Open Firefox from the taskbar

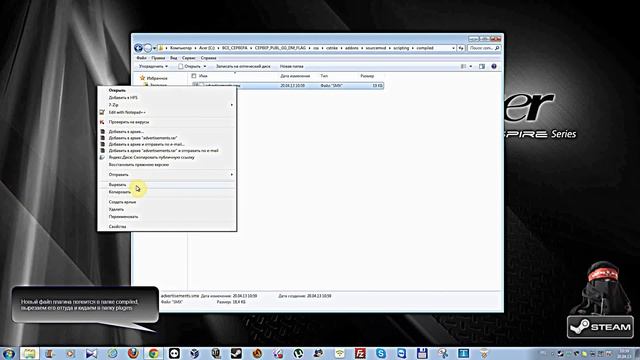click(x=133, y=353)
